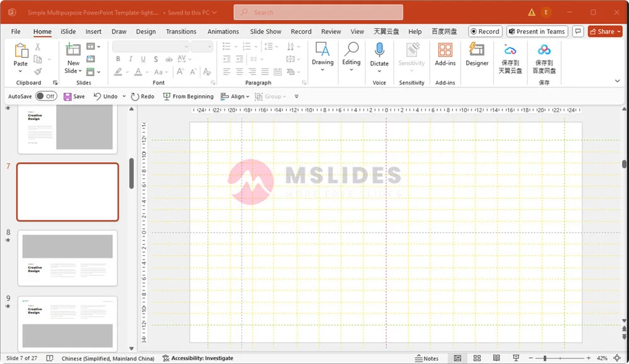Toggle Center paragraph alignment

240,72
